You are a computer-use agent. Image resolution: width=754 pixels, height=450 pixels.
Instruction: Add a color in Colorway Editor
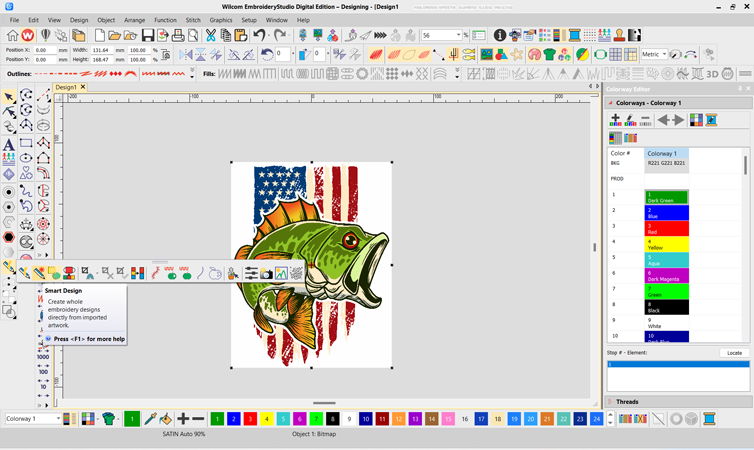[615, 120]
